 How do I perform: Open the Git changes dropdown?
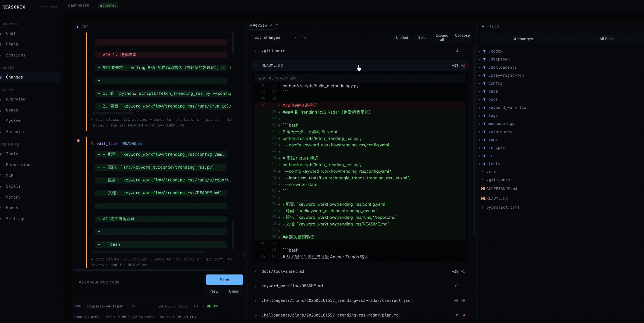276,38
